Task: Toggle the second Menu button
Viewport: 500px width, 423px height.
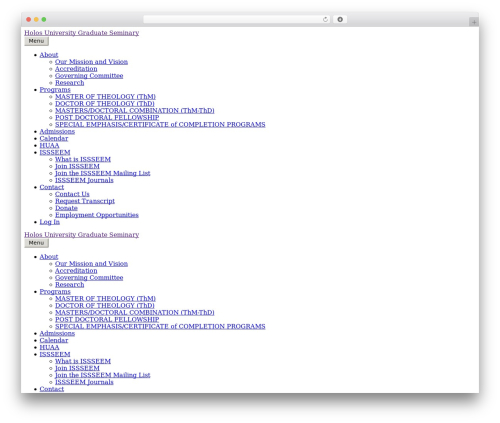Action: point(36,243)
